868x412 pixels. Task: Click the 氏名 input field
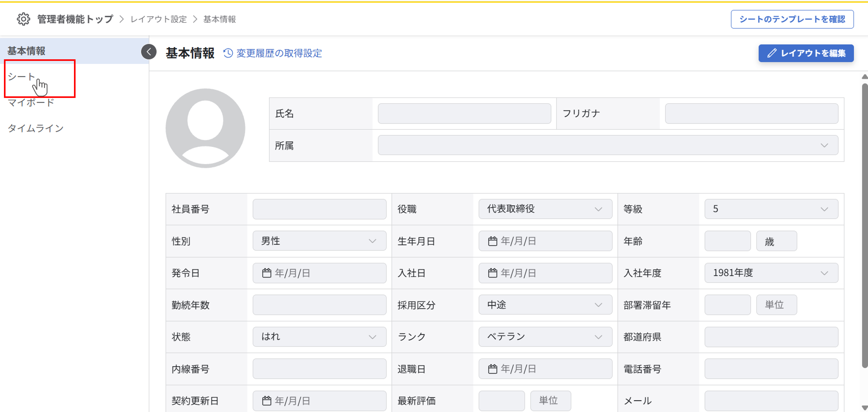click(464, 113)
